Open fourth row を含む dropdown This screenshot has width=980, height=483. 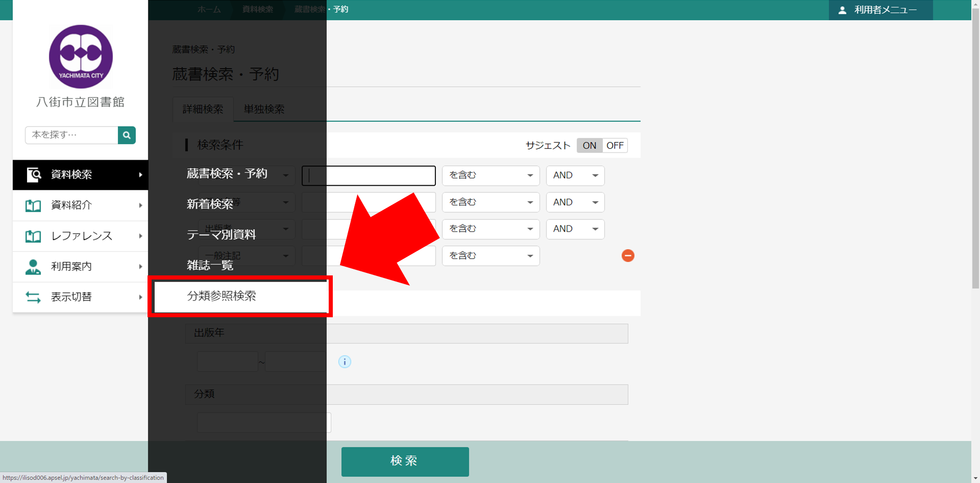491,256
